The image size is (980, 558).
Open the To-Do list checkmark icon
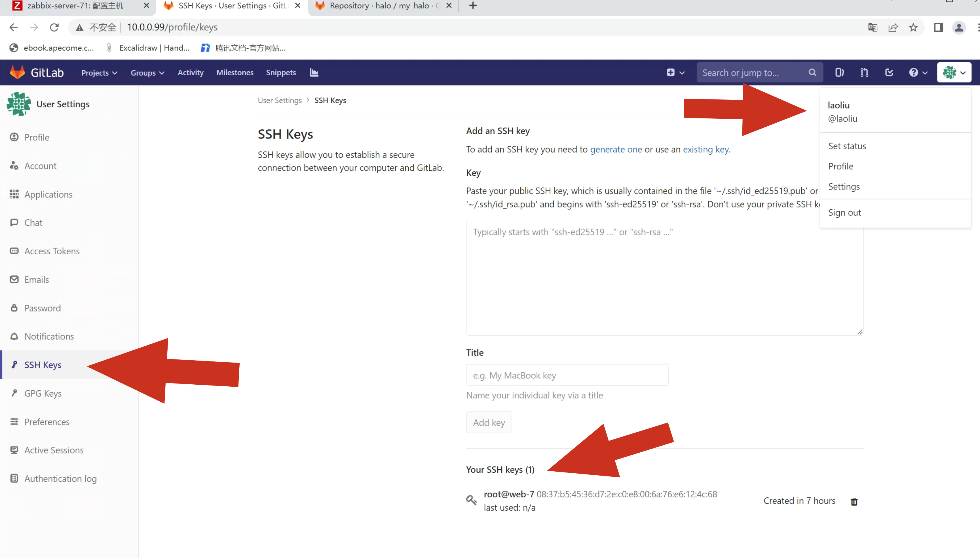click(889, 73)
